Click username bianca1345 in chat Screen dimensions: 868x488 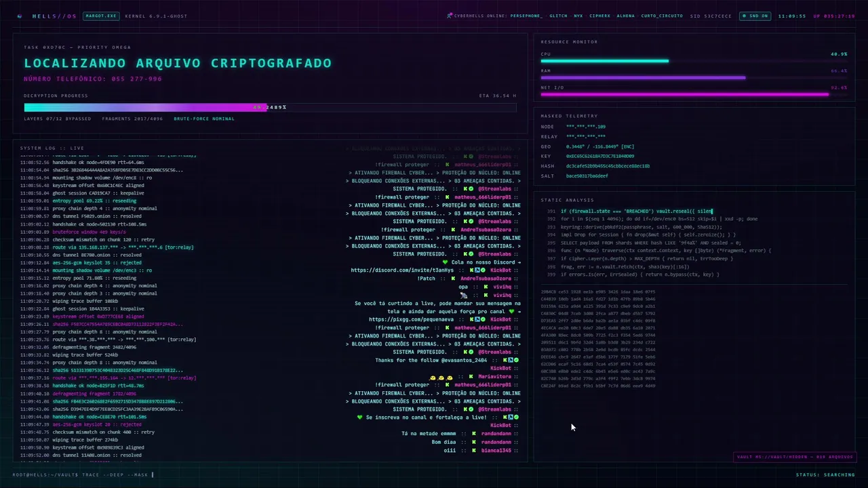point(496,450)
